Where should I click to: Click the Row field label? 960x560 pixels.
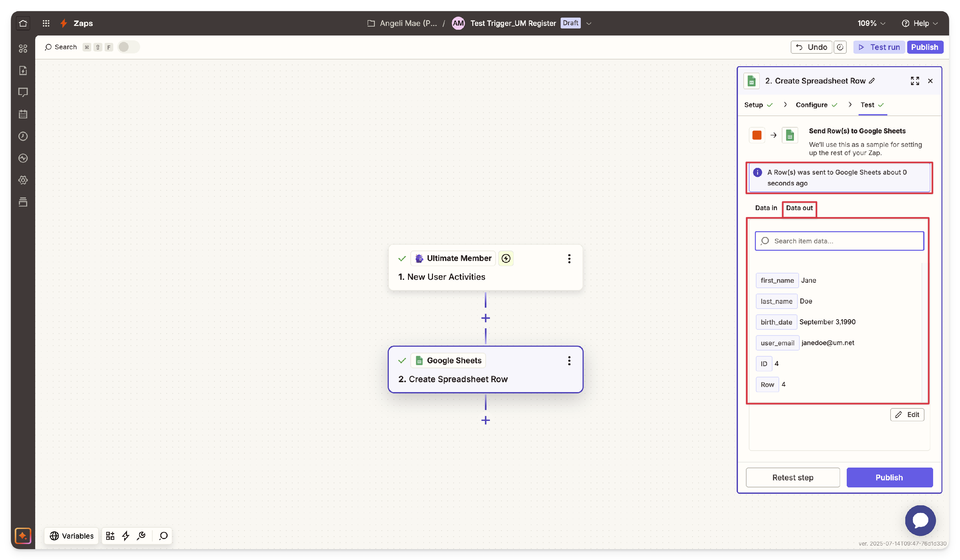tap(767, 384)
